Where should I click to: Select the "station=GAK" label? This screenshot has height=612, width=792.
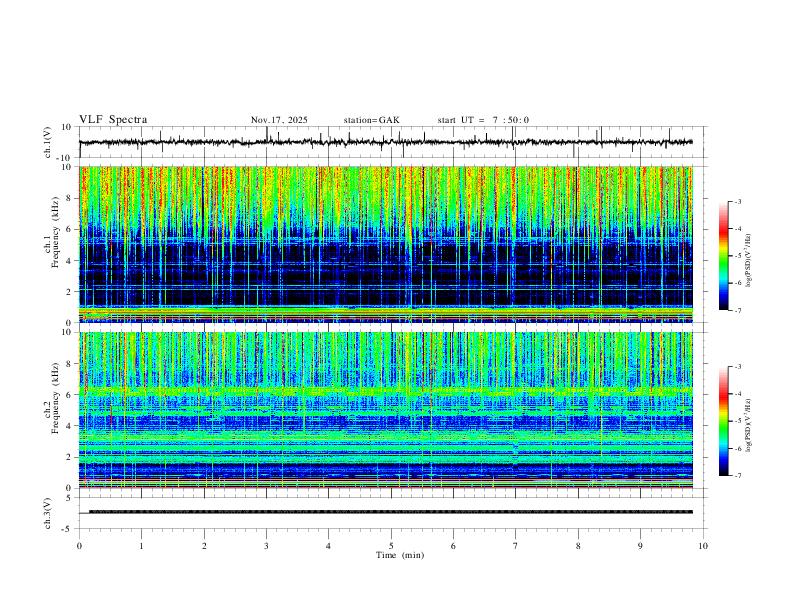tap(372, 120)
